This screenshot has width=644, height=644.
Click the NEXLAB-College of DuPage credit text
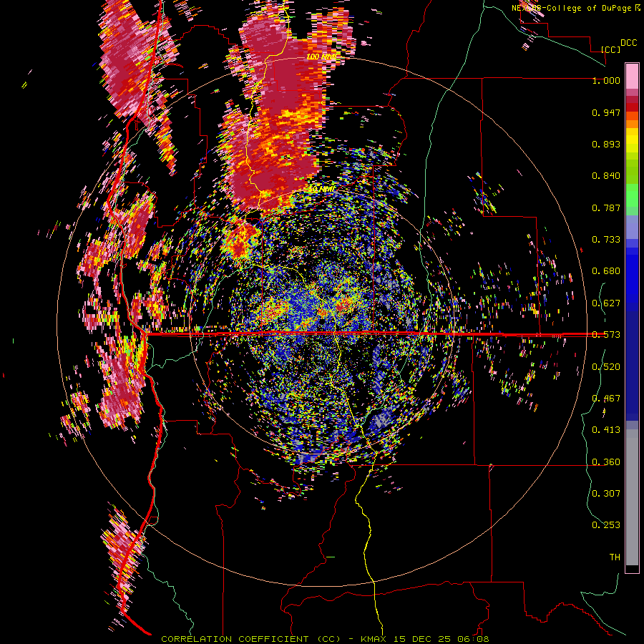pos(575,8)
